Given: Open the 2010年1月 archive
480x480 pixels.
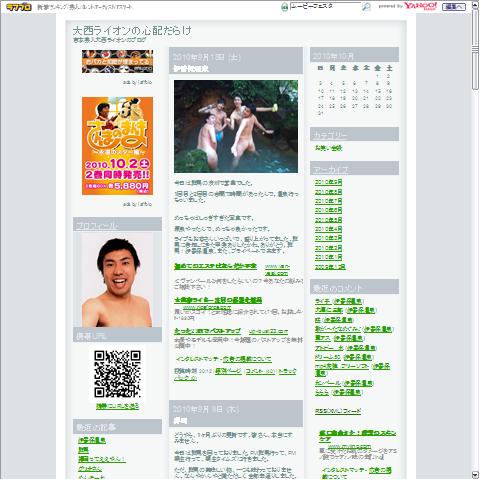Looking at the screenshot, I should pyautogui.click(x=328, y=257).
